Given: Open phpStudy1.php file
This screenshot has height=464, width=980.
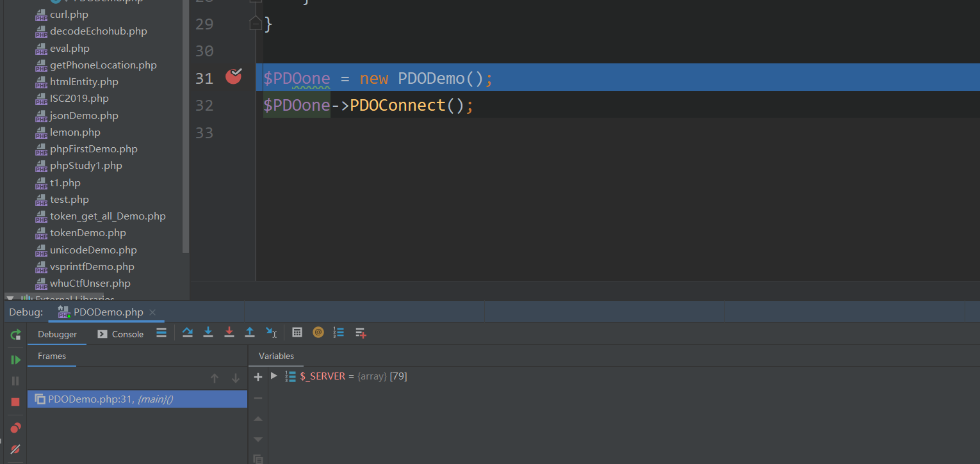Looking at the screenshot, I should 78,166.
